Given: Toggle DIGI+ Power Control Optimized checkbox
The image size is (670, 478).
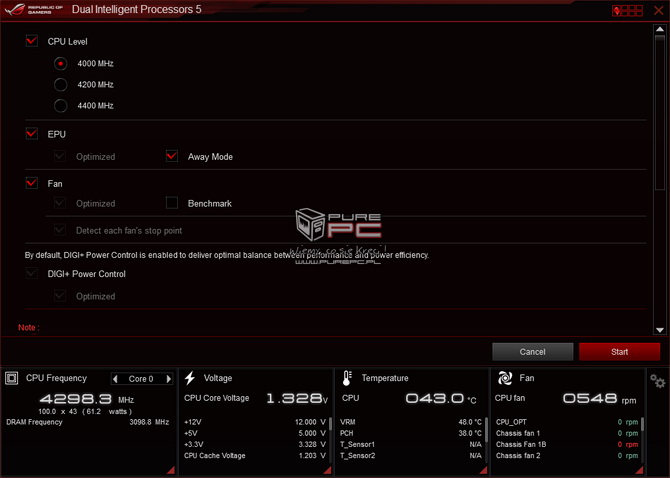Looking at the screenshot, I should coord(60,296).
